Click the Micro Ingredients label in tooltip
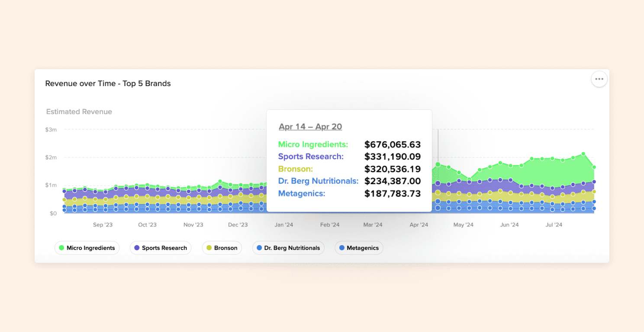This screenshot has height=332, width=644. tap(313, 144)
